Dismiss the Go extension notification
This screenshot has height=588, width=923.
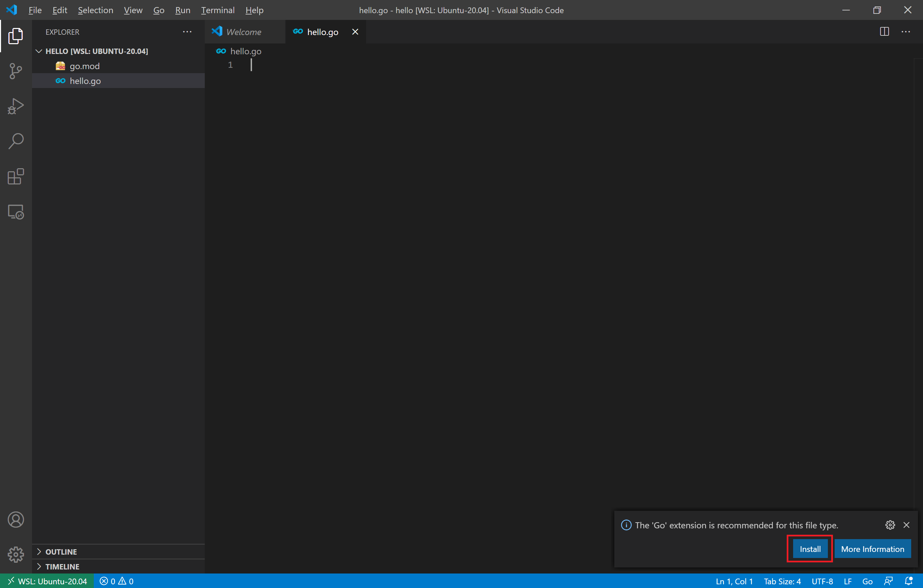906,525
